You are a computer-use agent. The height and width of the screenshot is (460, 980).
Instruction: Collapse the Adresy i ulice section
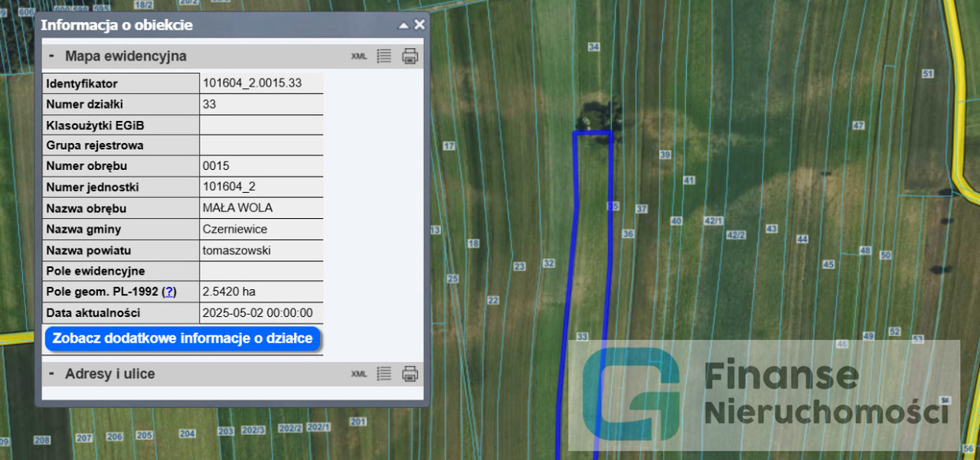(51, 374)
